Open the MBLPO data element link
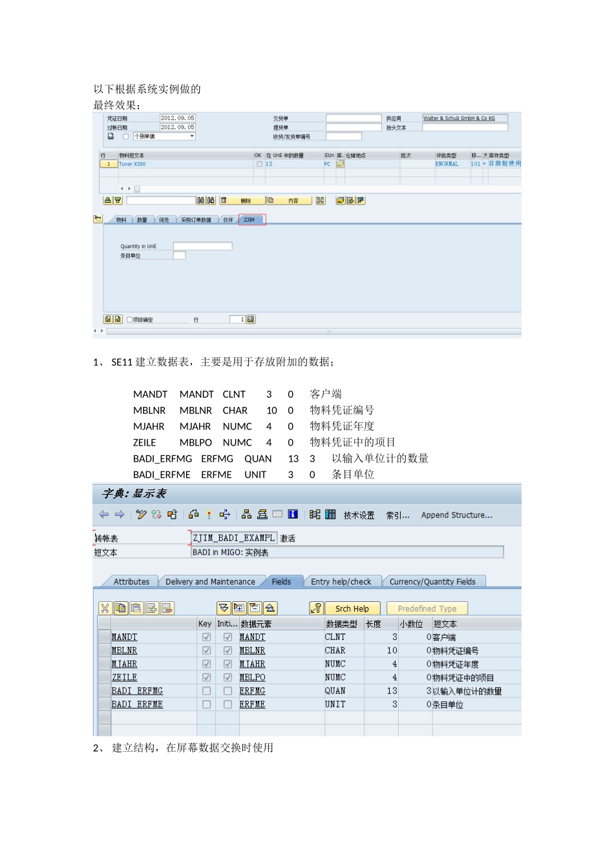This screenshot has width=614, height=868. (252, 677)
